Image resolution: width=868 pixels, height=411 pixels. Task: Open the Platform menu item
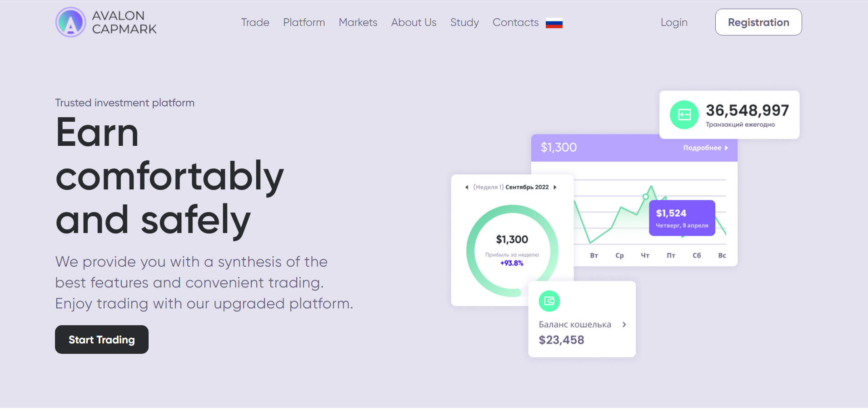tap(304, 22)
